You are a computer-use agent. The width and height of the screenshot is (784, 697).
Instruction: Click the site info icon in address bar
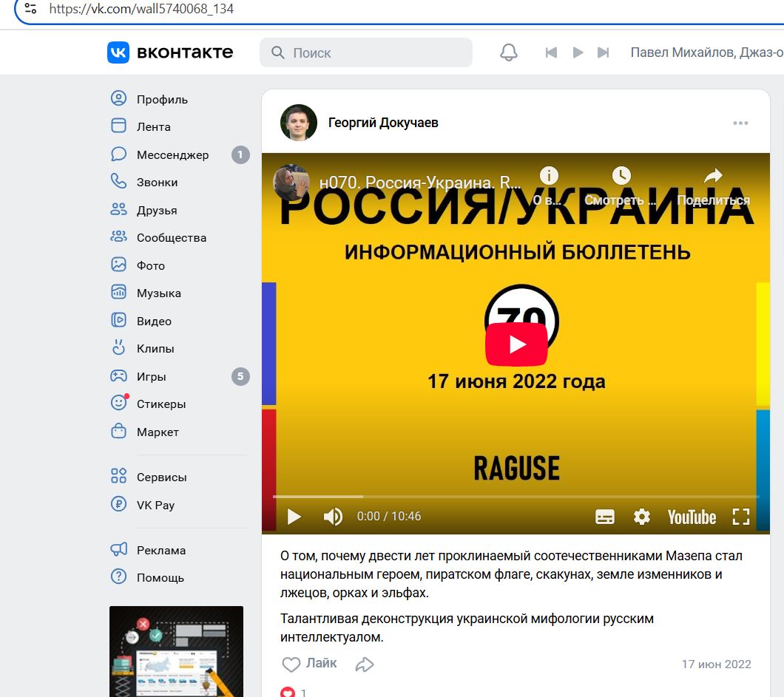tap(30, 8)
